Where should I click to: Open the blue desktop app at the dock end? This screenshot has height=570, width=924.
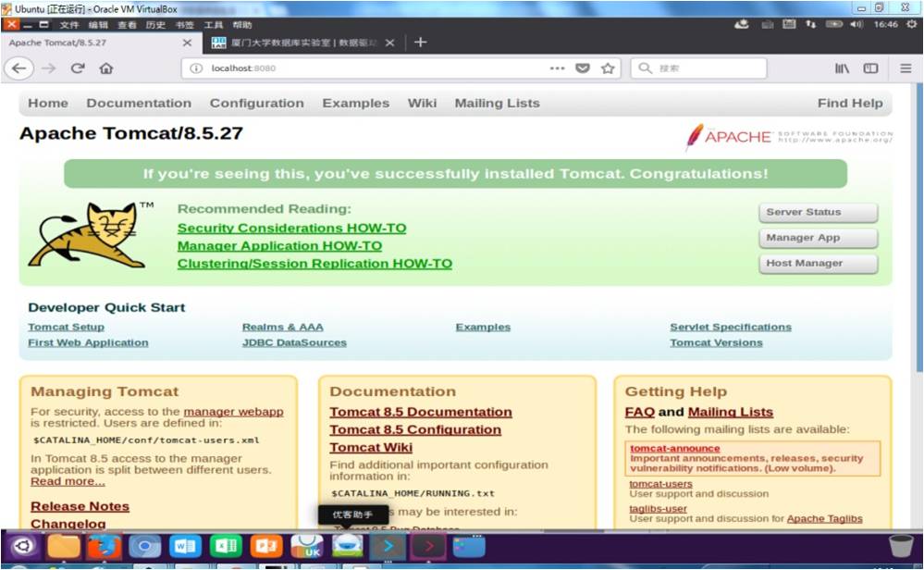(469, 546)
